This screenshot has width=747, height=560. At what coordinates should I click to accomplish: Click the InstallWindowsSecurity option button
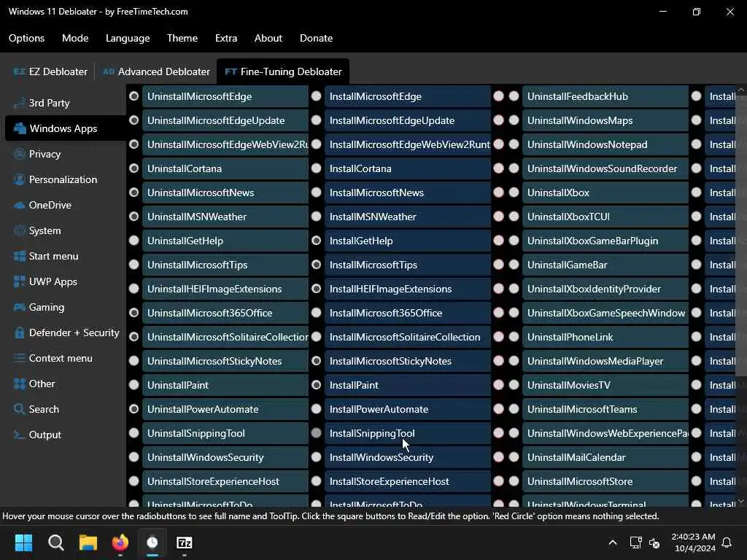pos(408,457)
